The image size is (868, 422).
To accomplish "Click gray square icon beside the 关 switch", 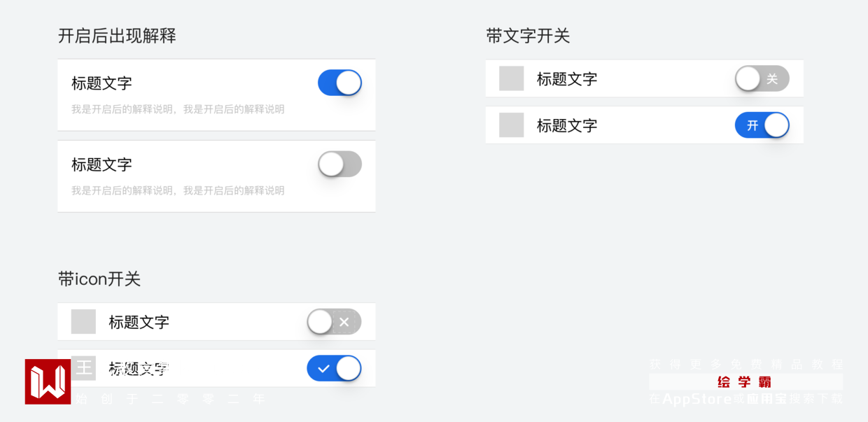I will tap(511, 78).
